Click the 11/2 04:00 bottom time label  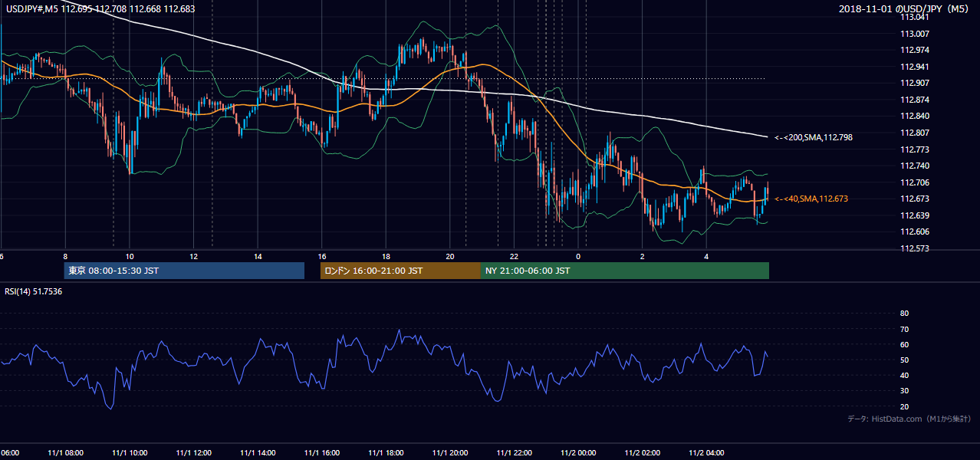pos(706,453)
